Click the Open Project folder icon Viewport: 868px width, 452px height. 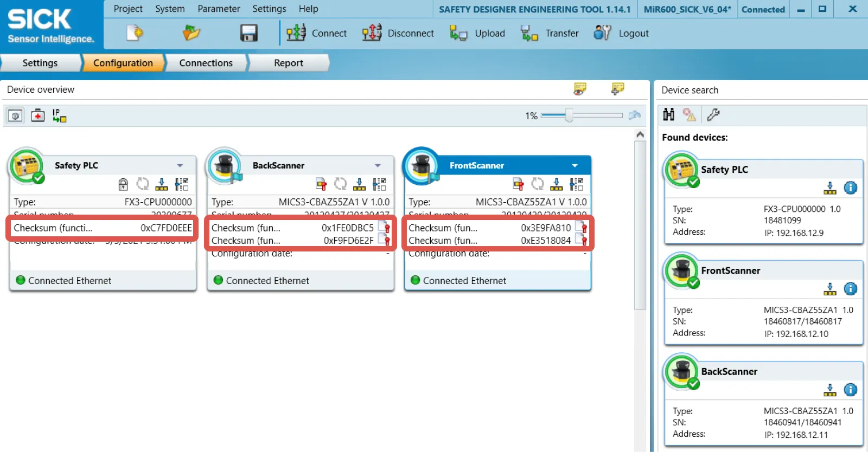[191, 33]
